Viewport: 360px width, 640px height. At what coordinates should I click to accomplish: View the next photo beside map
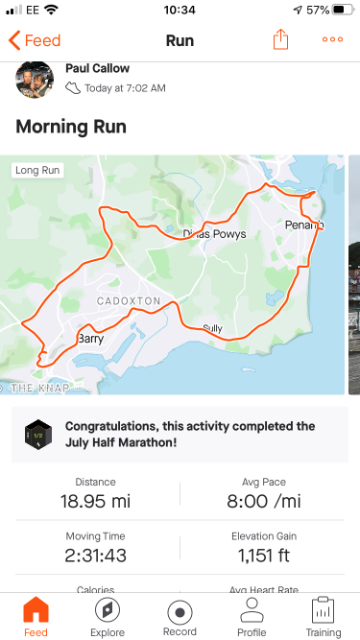(354, 275)
